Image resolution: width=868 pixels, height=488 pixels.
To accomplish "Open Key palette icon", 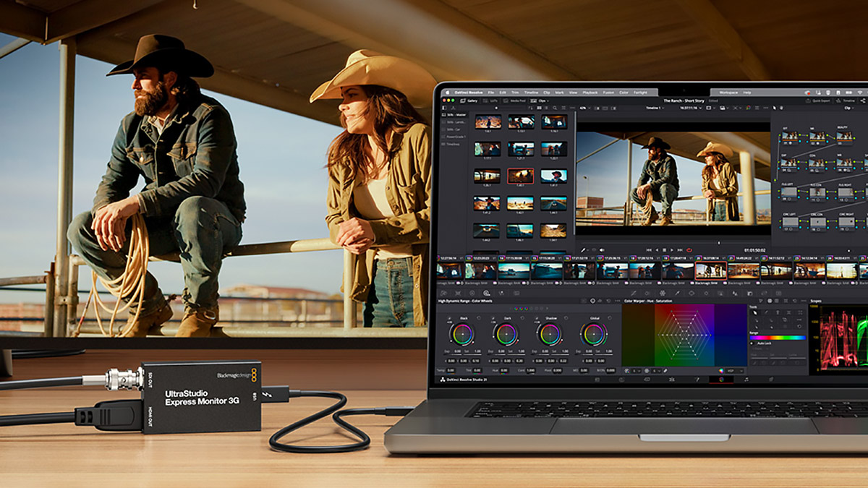I will pyautogui.click(x=750, y=293).
